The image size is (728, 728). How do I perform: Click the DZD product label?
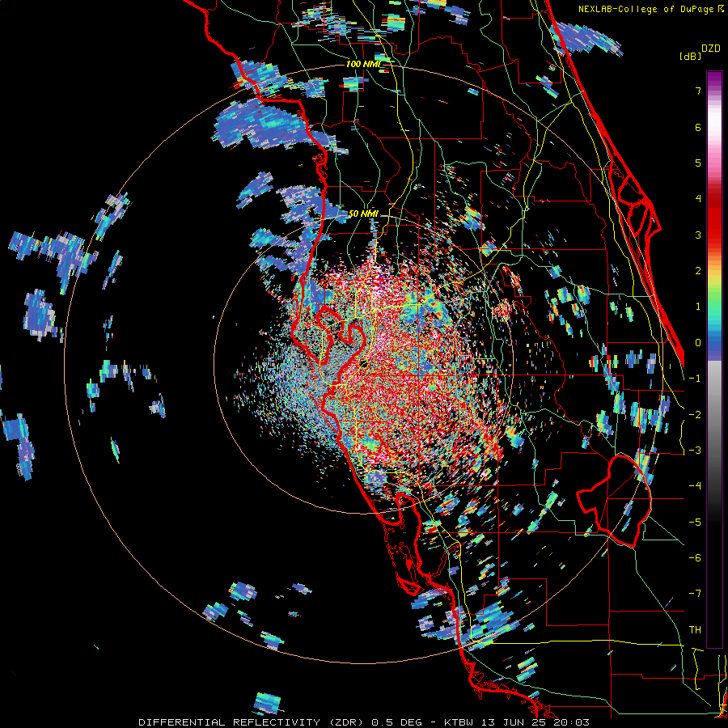pos(711,49)
